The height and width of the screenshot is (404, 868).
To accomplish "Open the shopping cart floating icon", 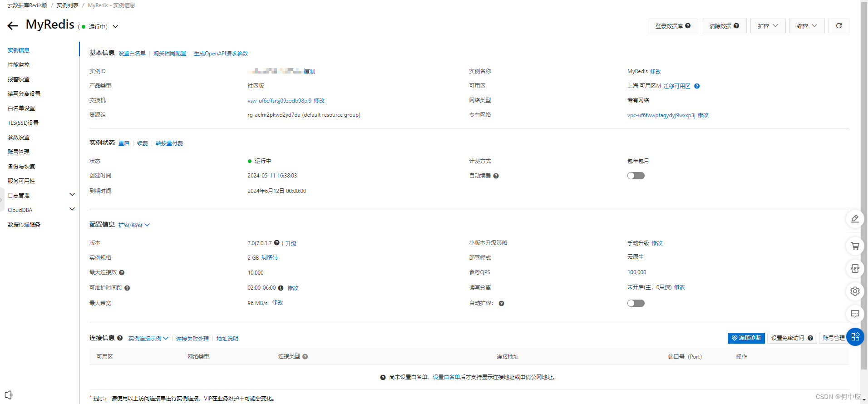I will click(855, 246).
